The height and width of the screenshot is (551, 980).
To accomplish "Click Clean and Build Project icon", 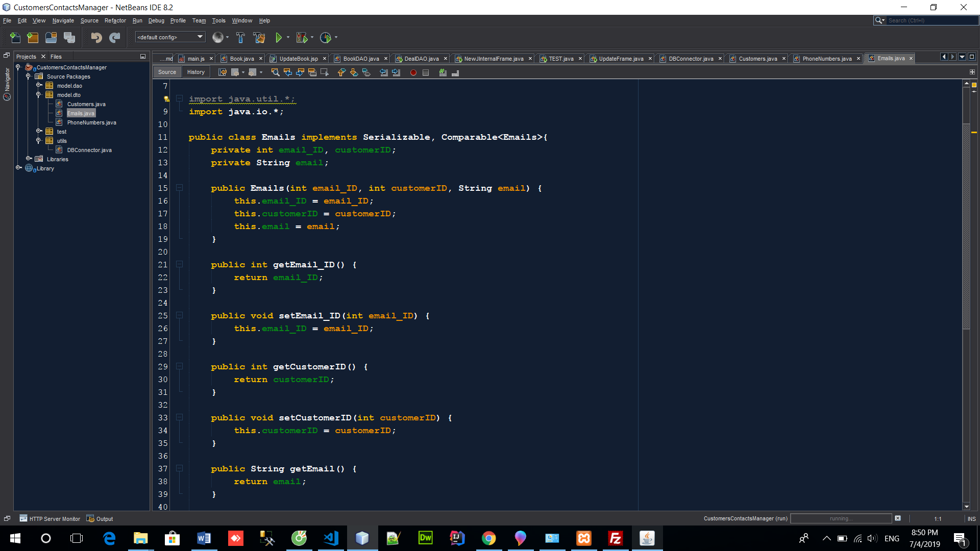I will 259,37.
